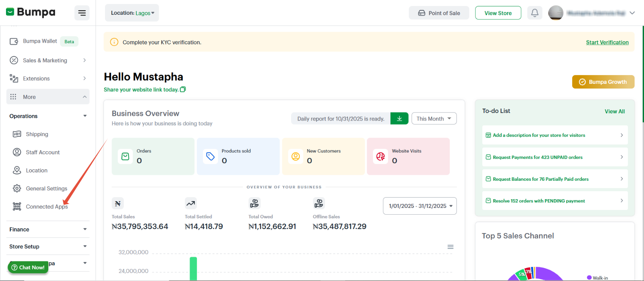Click the Location pin icon
The image size is (644, 281).
pyautogui.click(x=17, y=170)
